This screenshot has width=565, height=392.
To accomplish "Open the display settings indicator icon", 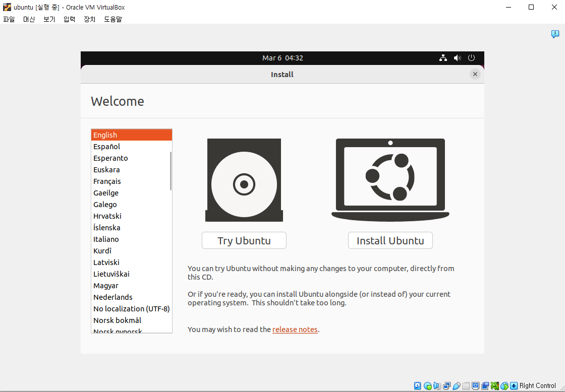I will pyautogui.click(x=475, y=386).
